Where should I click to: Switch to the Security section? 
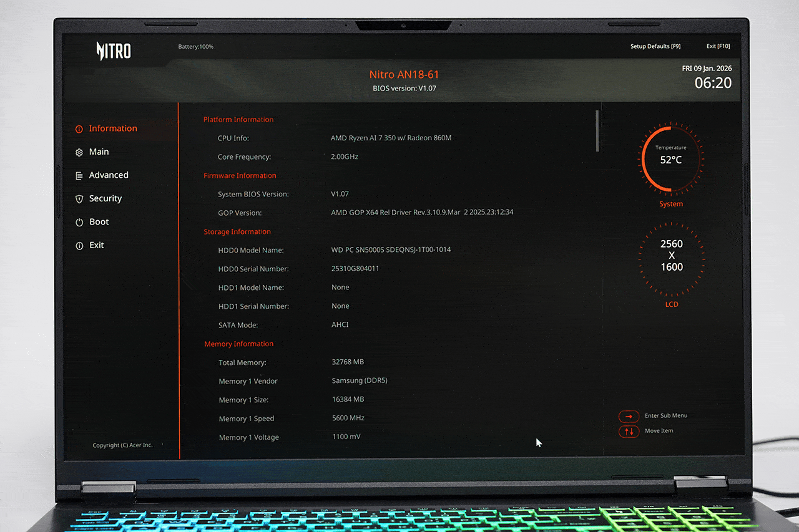point(105,198)
